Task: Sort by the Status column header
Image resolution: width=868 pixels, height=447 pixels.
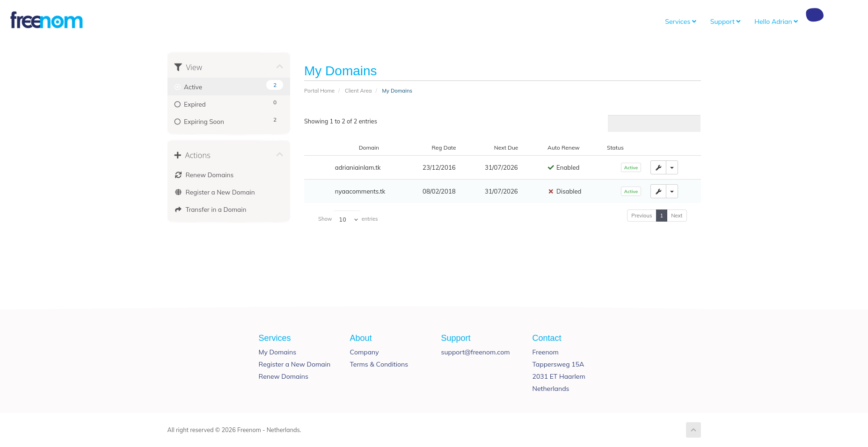Action: 615,148
